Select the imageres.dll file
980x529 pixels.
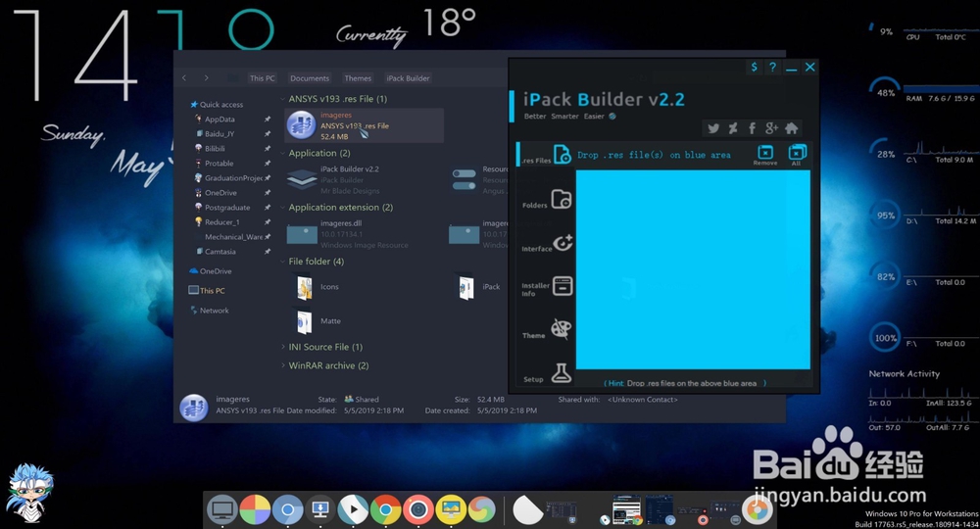365,234
